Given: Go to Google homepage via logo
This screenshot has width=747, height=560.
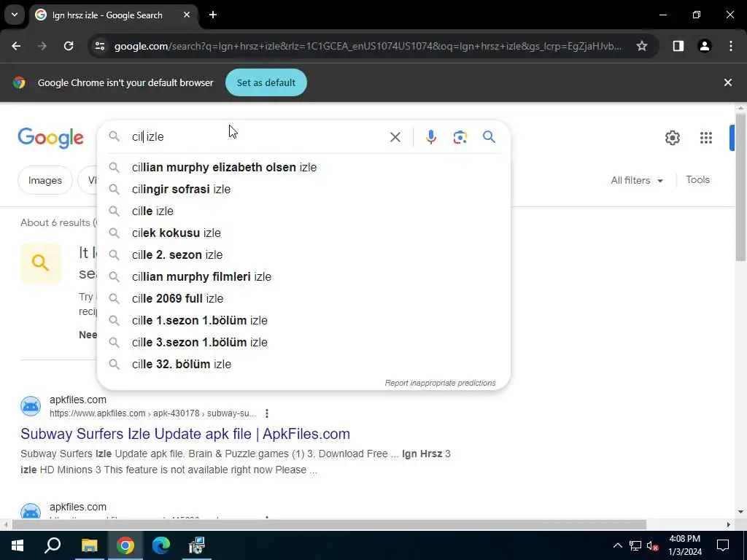Looking at the screenshot, I should pyautogui.click(x=50, y=138).
